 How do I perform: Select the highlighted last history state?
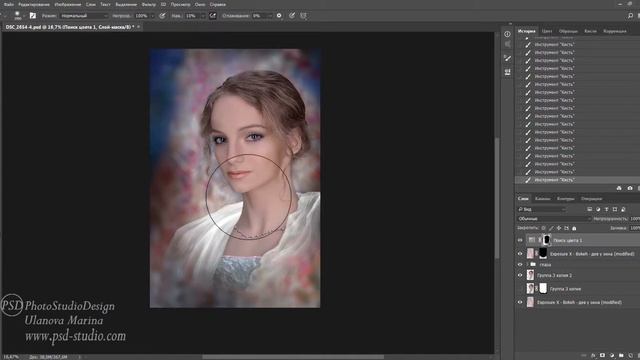(578, 180)
